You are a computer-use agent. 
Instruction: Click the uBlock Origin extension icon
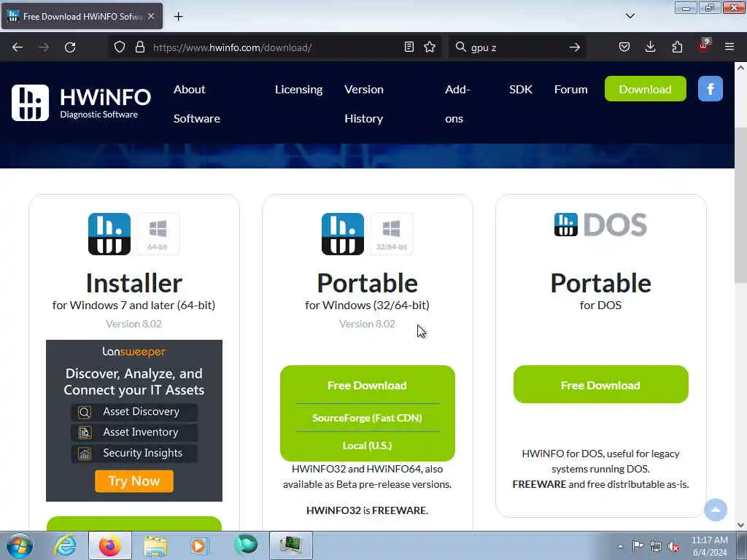[x=704, y=46]
